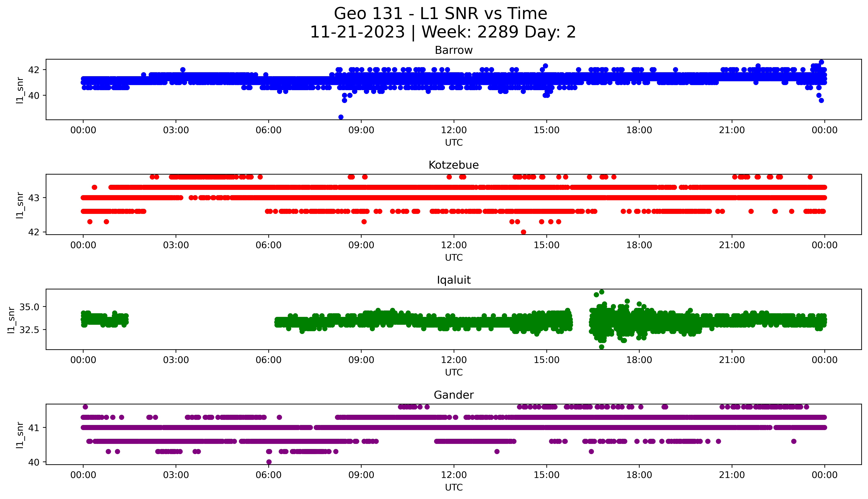Click the '09:00' tick label under Kotzebue
The width and height of the screenshot is (868, 499).
pyautogui.click(x=361, y=245)
